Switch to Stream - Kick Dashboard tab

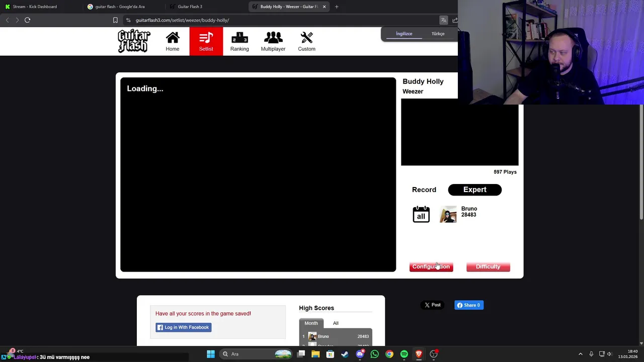[35, 7]
